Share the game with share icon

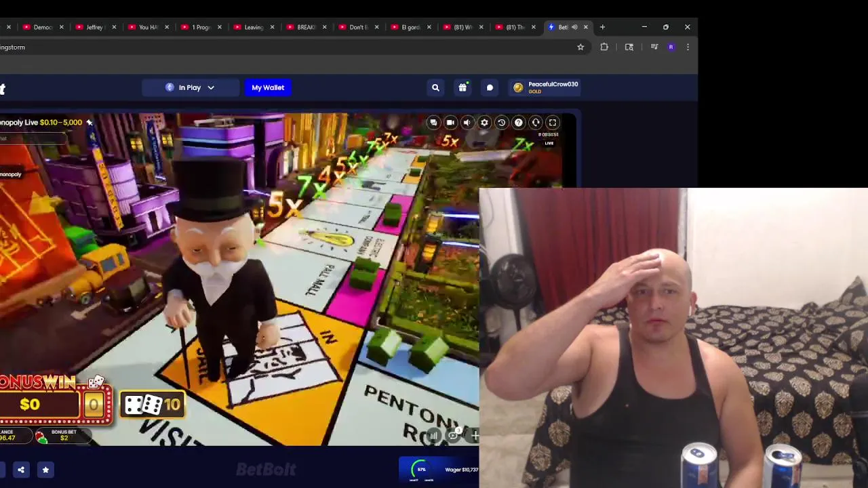[x=21, y=470]
